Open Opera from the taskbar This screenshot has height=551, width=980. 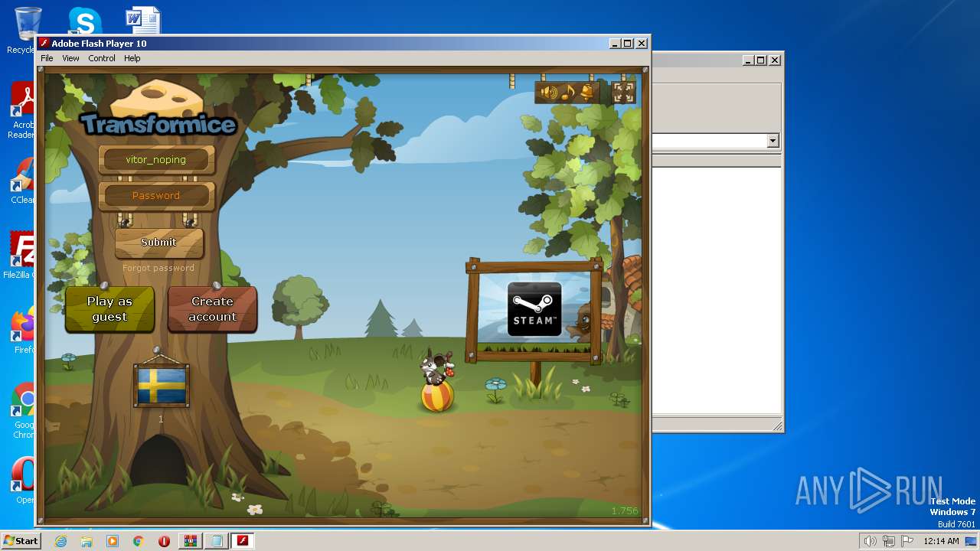(164, 541)
